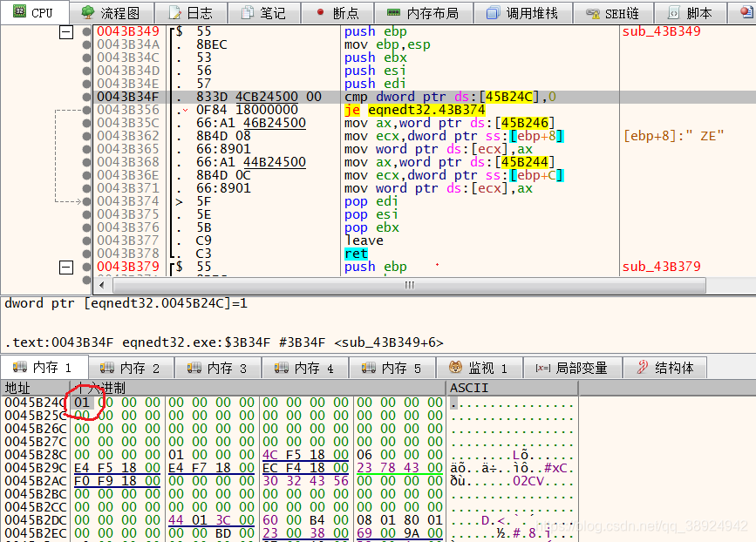Click the 内存布局 memory chip icon

[394, 12]
